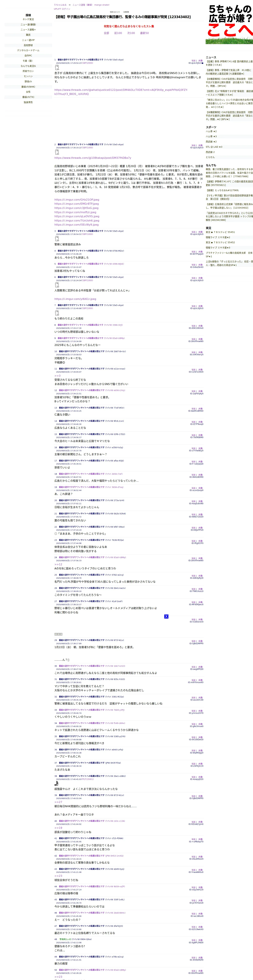
Task: Click the ５ちゃんねる breadcrumb link
Action: 60,5
